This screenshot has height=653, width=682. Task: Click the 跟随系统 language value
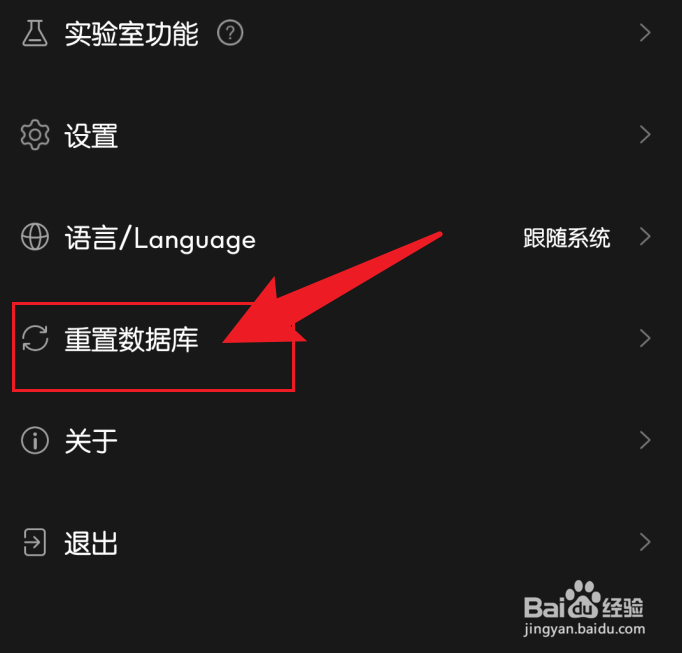[x=567, y=238]
